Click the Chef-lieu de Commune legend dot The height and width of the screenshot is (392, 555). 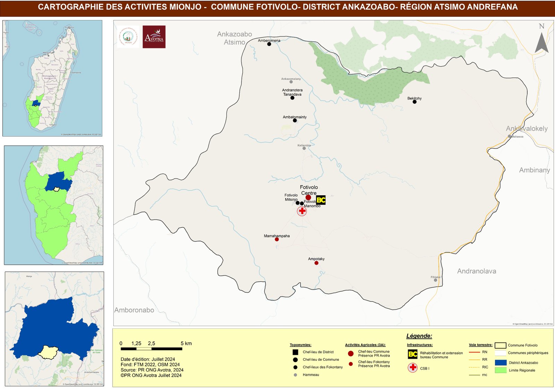(296, 360)
